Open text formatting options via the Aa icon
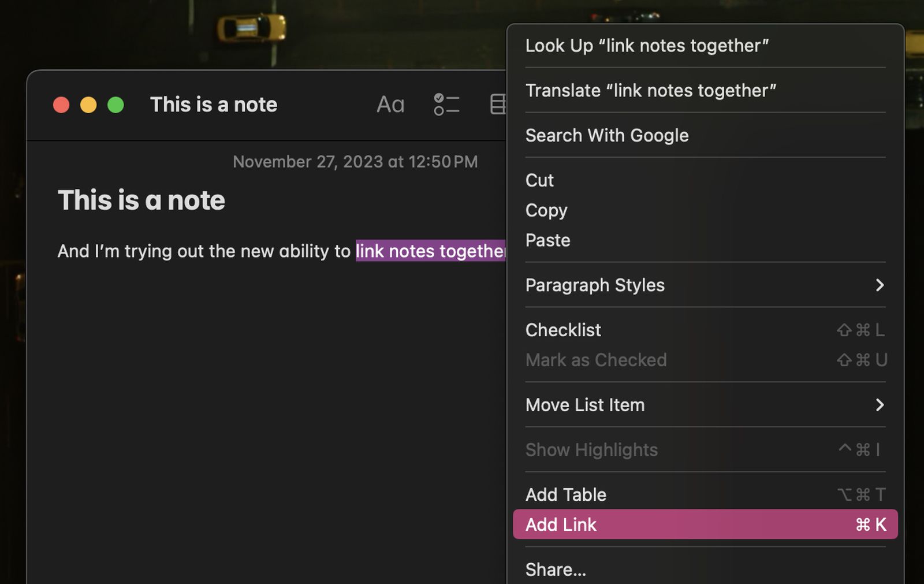 tap(390, 104)
